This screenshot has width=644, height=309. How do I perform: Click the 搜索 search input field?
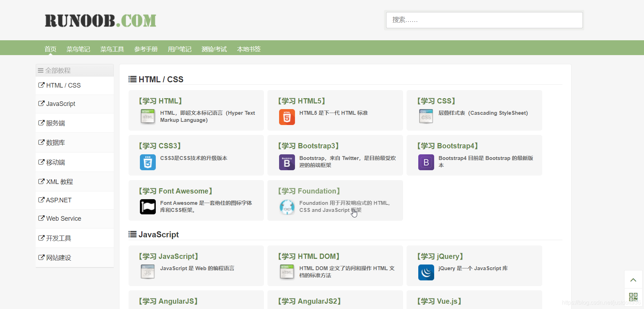click(x=484, y=20)
